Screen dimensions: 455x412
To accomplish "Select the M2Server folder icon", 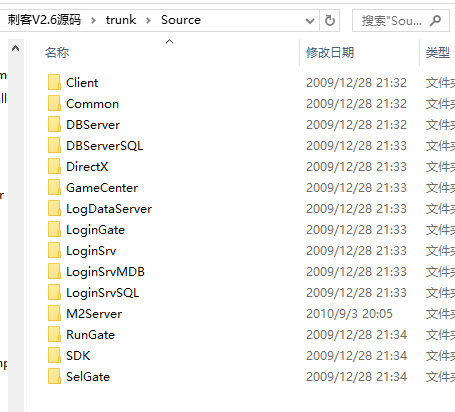I will click(x=54, y=313).
